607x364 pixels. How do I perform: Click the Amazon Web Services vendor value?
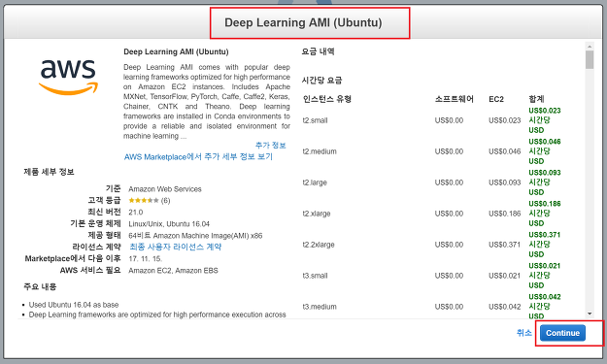tap(165, 189)
